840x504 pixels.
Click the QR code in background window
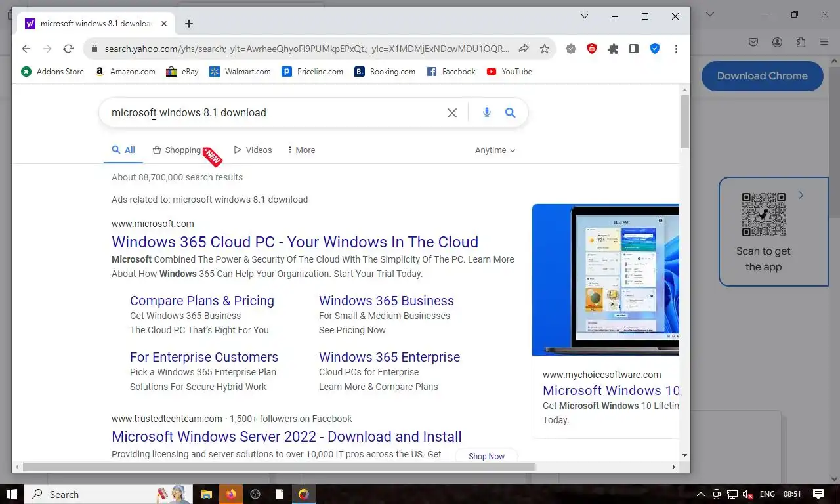point(764,215)
